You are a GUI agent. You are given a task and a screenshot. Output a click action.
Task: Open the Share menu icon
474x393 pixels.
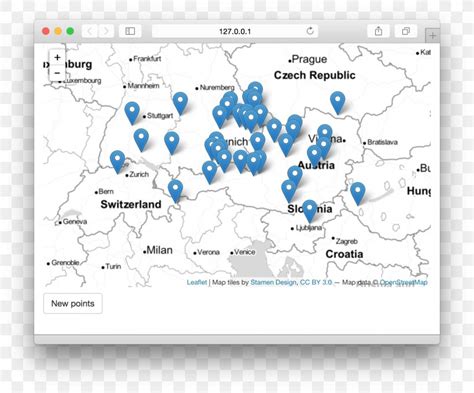click(378, 31)
